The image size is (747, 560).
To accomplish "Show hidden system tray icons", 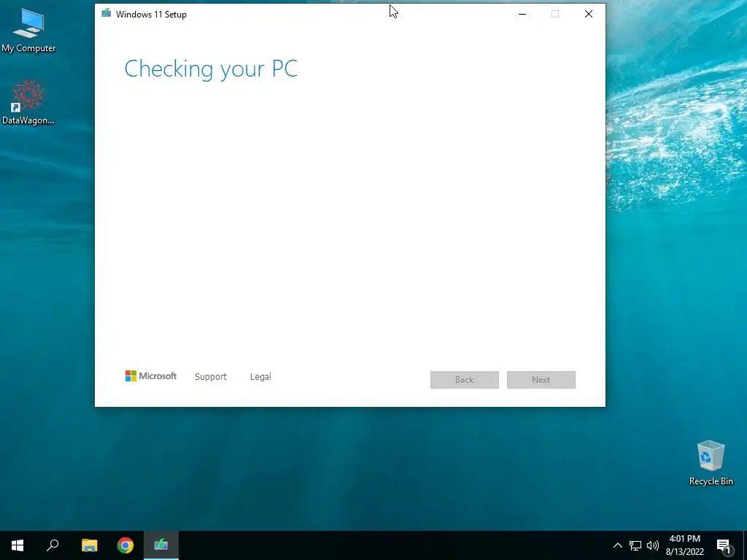I will coord(617,545).
